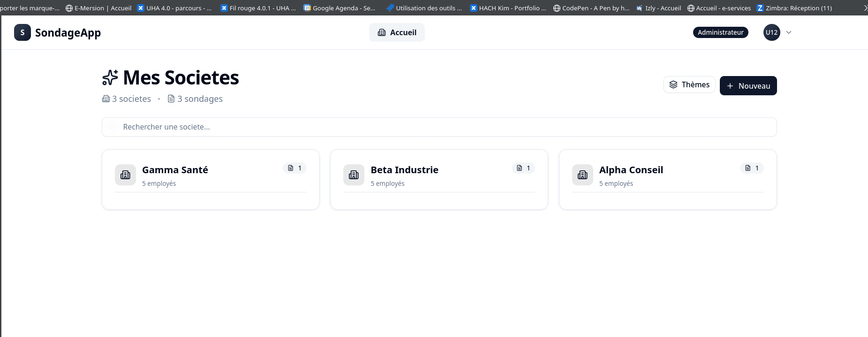Expand the user account menu chevron
Screen dimensions: 868x337
[789, 32]
